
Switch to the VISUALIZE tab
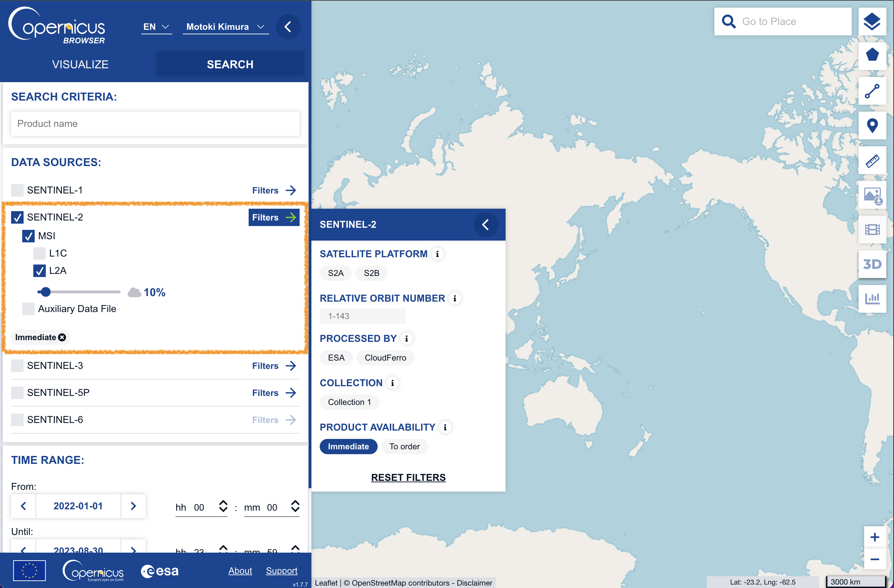80,64
